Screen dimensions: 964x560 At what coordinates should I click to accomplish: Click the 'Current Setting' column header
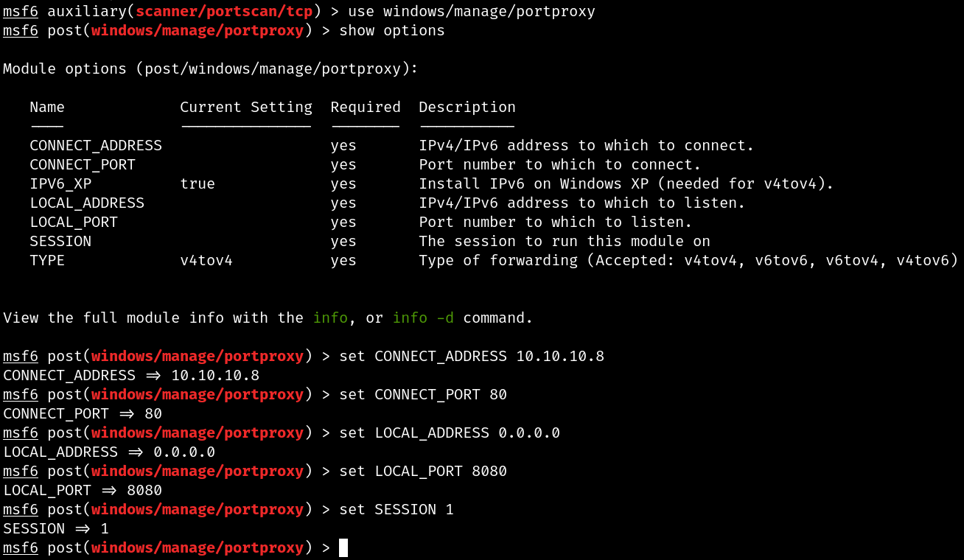(x=246, y=107)
